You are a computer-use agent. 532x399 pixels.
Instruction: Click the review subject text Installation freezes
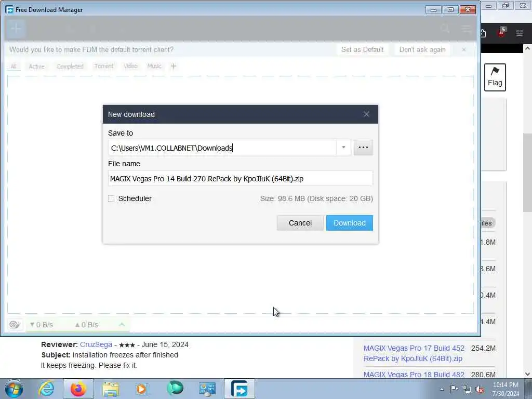125,355
